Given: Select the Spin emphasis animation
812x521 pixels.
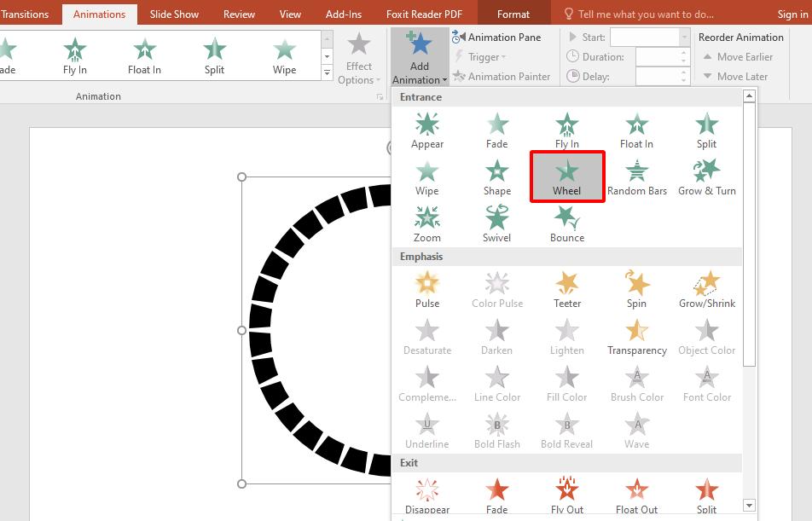Looking at the screenshot, I should [x=635, y=286].
